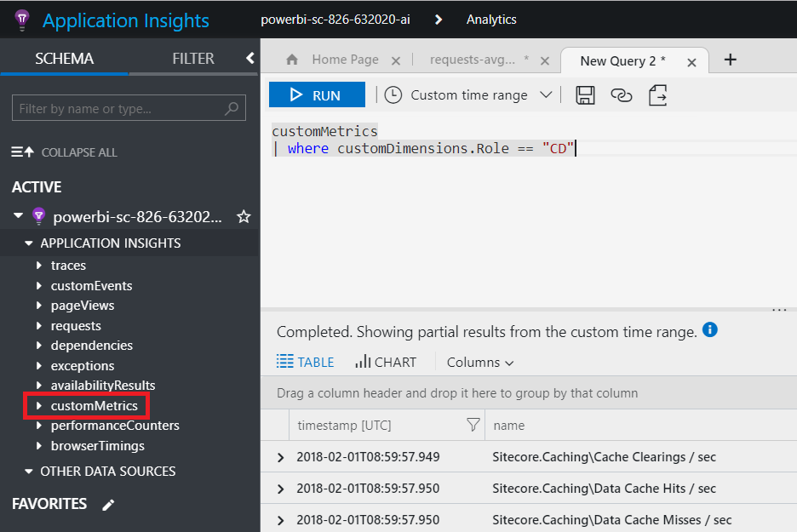Expand the requests table
This screenshot has width=797, height=532.
(x=39, y=326)
